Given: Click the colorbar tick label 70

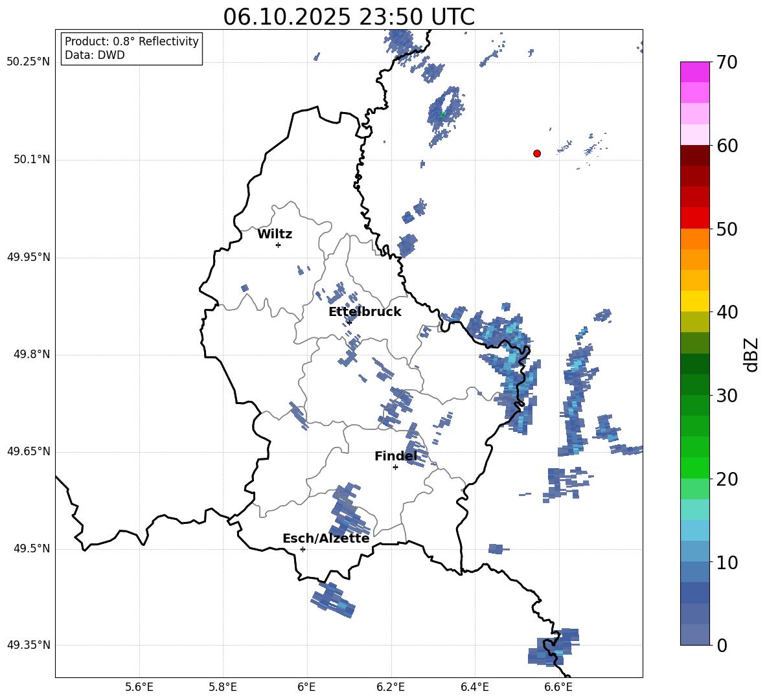Looking at the screenshot, I should click(727, 62).
